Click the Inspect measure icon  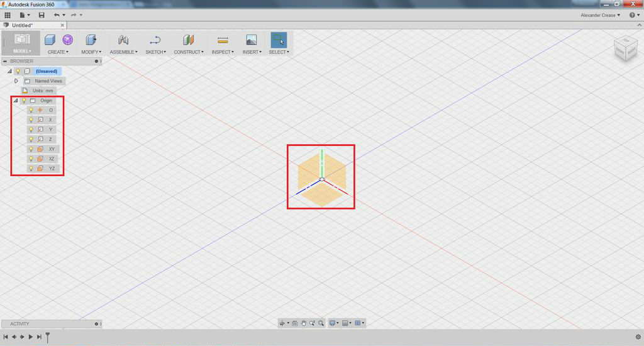coord(223,40)
